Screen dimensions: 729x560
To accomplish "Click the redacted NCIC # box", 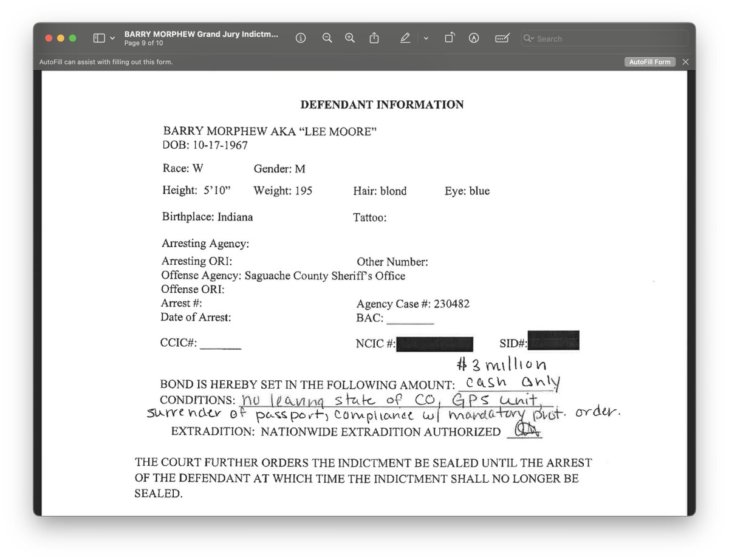I will coord(434,344).
